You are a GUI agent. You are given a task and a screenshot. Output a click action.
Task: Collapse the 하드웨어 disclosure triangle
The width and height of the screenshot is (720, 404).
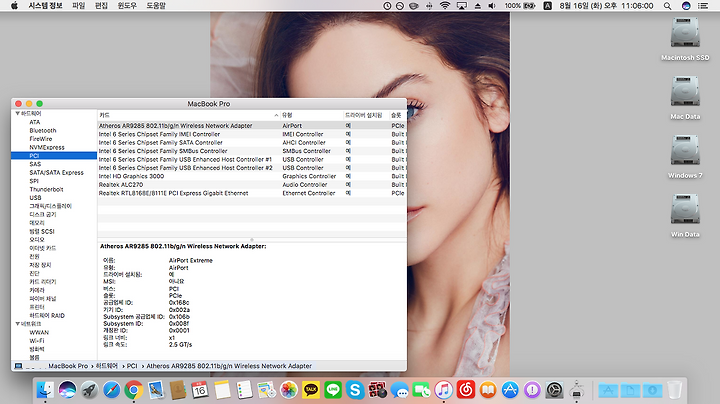coord(17,113)
